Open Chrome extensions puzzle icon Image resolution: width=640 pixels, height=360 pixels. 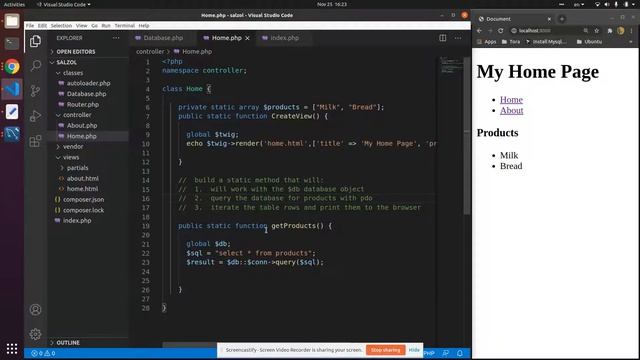point(610,31)
